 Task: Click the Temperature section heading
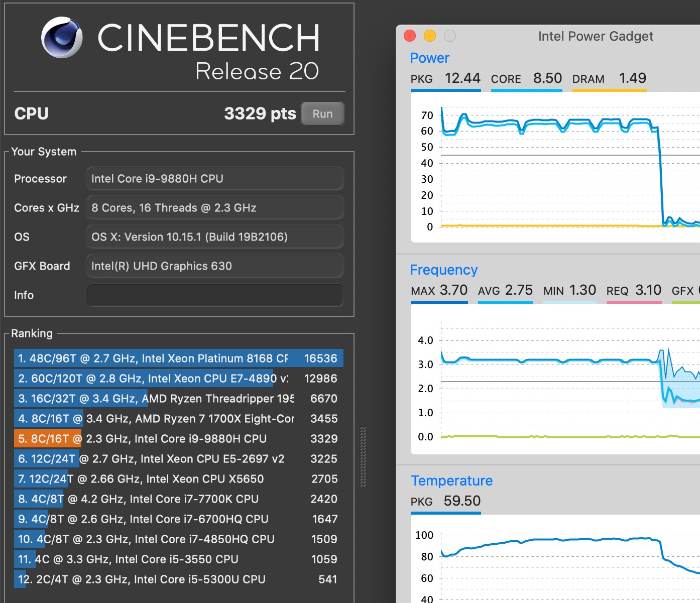(452, 481)
